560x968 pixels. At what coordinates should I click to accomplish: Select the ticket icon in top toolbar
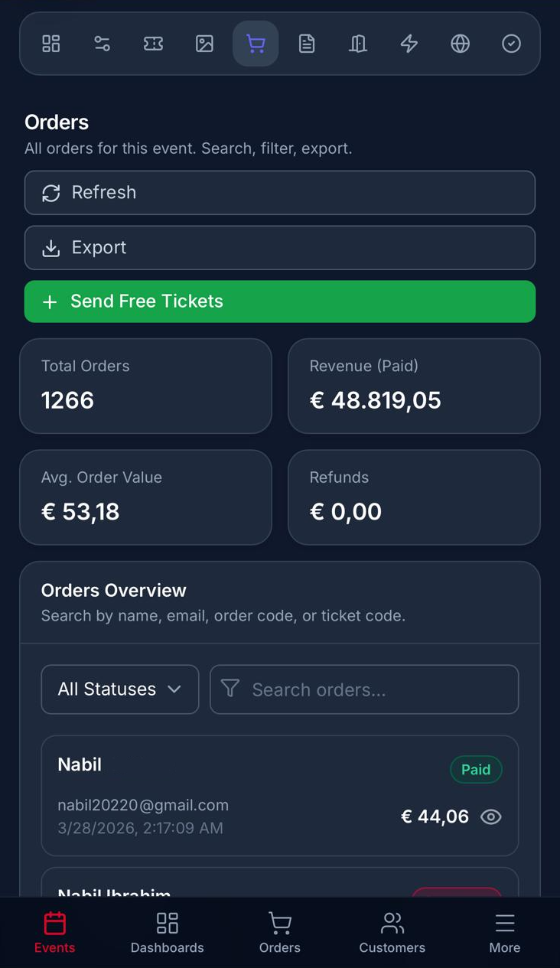pyautogui.click(x=153, y=44)
